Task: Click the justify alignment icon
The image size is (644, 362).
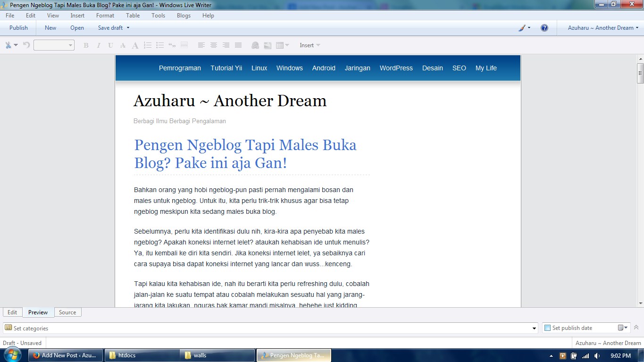Action: pos(238,45)
